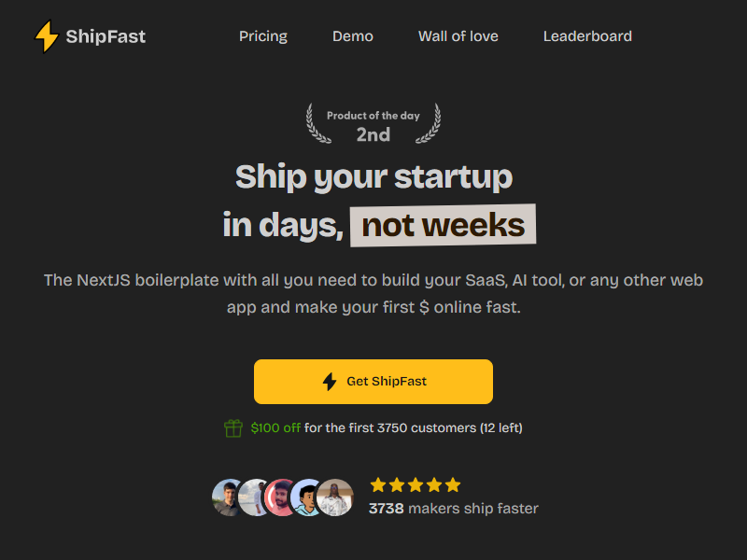
Task: Click the right laurel wreath icon
Action: pyautogui.click(x=429, y=124)
